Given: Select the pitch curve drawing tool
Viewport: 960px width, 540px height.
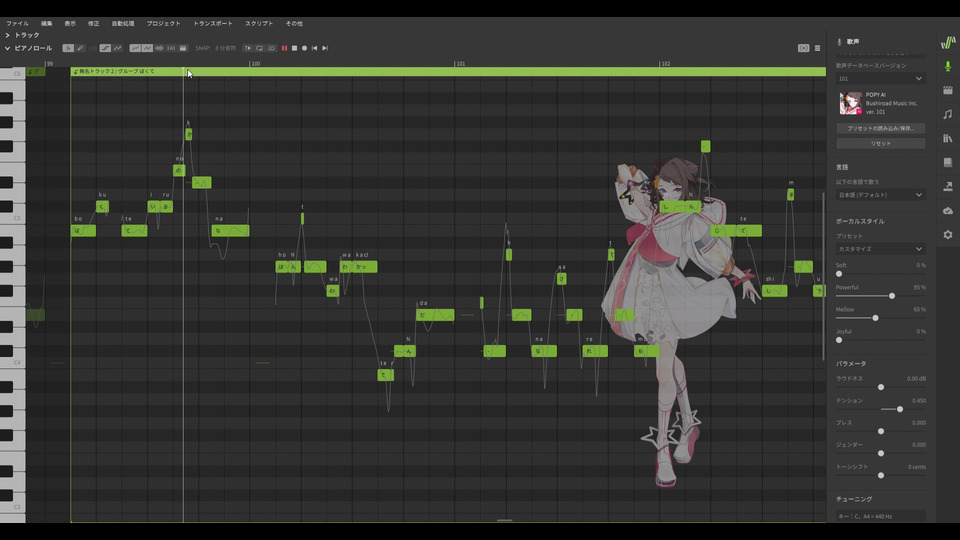Looking at the screenshot, I should click(118, 48).
